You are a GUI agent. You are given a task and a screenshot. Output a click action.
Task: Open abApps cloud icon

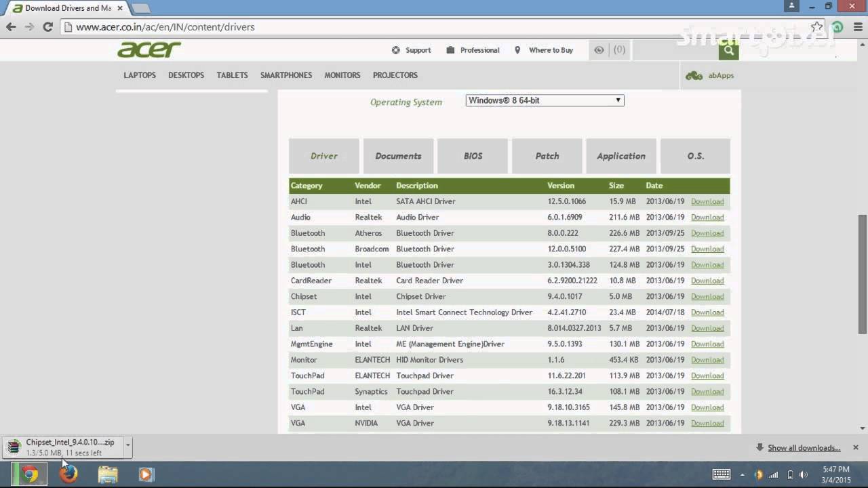pos(694,75)
